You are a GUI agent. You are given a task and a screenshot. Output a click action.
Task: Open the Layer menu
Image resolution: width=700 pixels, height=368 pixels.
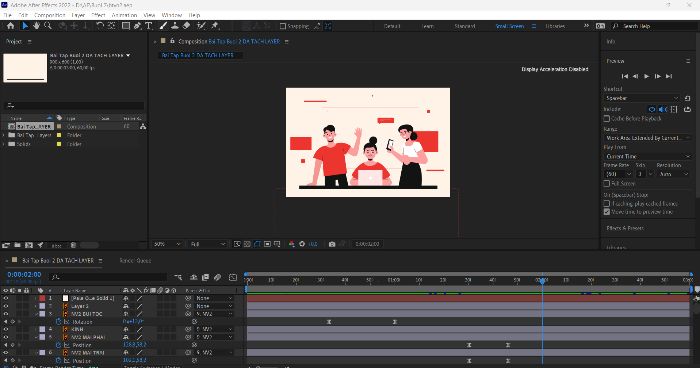[78, 15]
